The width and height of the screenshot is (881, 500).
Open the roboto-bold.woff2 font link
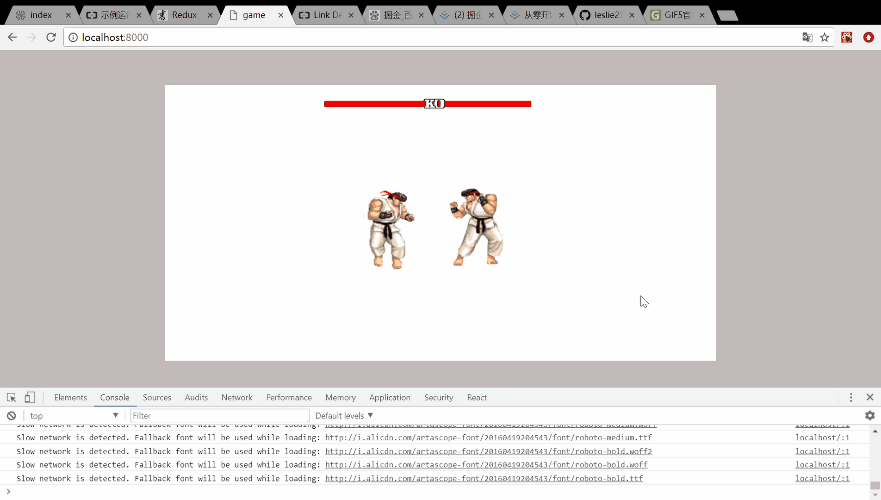488,451
